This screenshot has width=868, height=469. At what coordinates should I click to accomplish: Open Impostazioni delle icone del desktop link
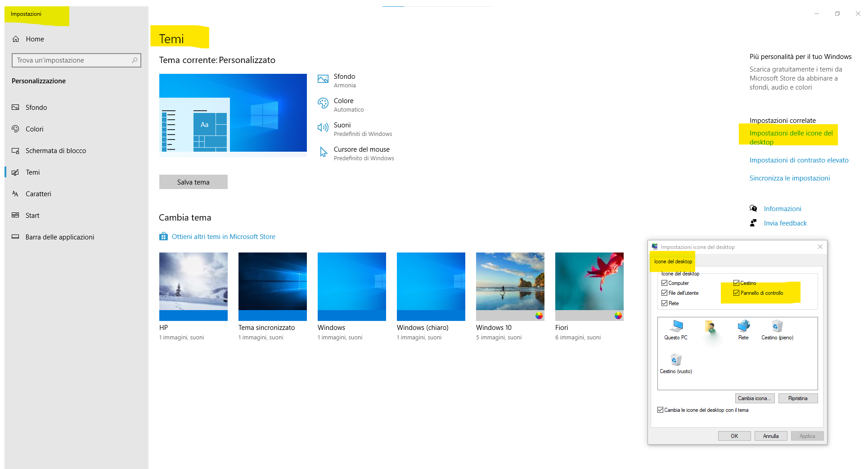pos(791,138)
